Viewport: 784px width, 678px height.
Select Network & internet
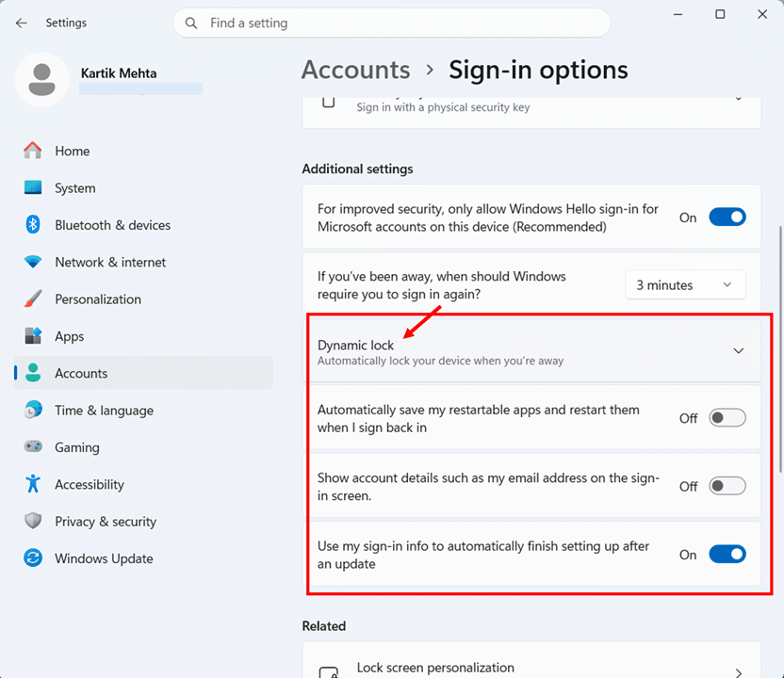point(110,263)
